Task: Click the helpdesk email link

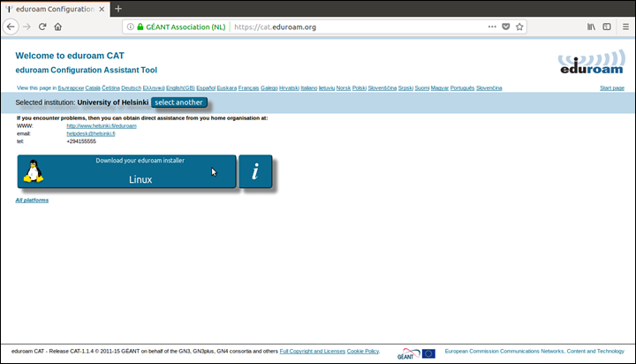Action: pos(91,133)
